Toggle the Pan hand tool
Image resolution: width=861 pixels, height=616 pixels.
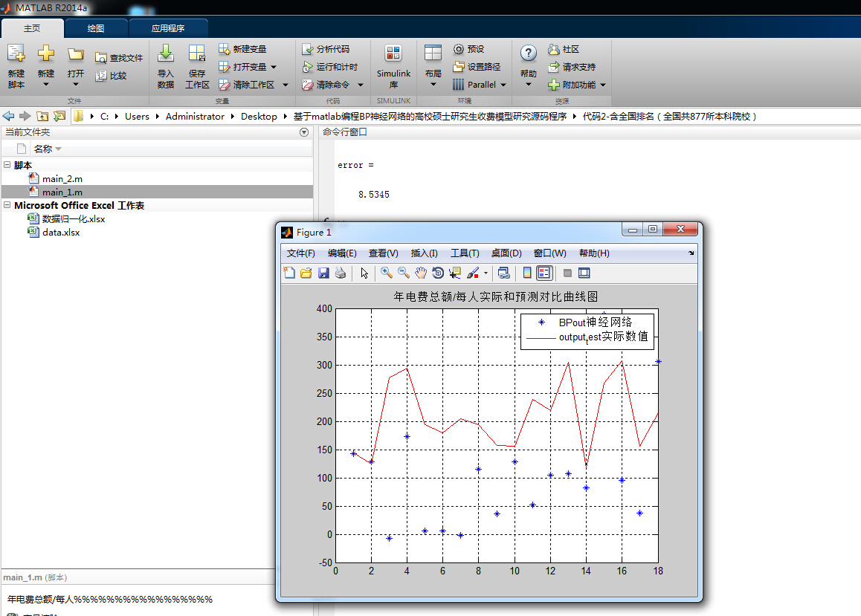click(421, 273)
